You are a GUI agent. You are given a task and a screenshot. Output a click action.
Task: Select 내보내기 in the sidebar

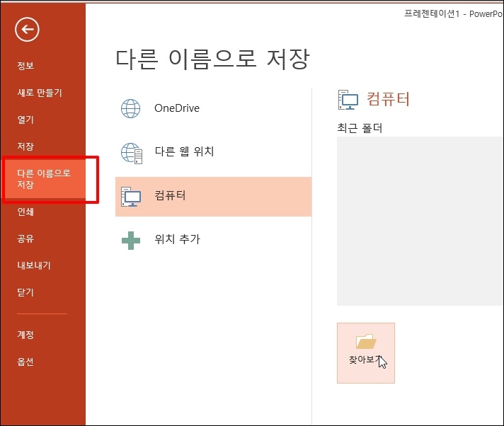(x=34, y=265)
